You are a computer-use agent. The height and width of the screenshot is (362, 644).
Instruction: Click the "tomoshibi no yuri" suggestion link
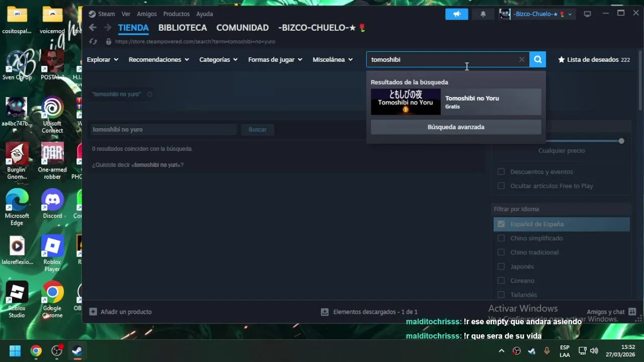(x=156, y=165)
